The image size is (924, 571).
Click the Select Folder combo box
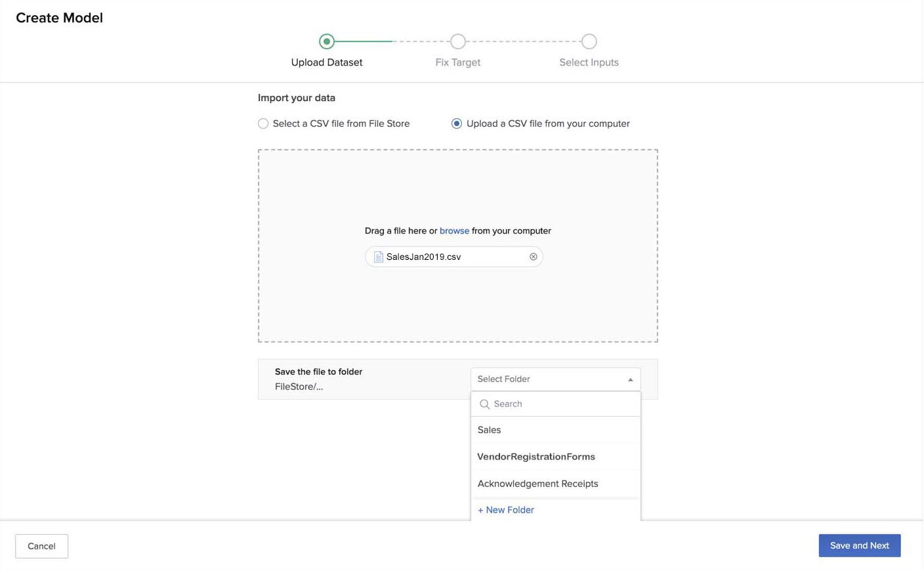(548, 379)
